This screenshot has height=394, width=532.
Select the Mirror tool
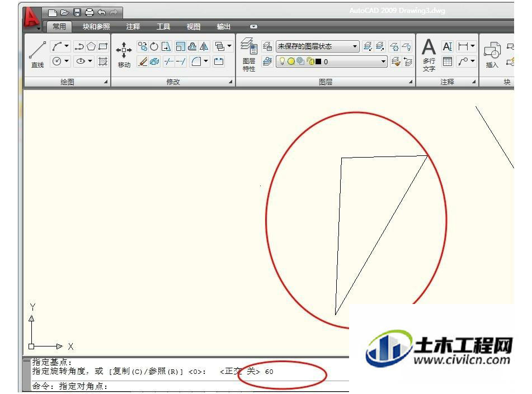(204, 46)
